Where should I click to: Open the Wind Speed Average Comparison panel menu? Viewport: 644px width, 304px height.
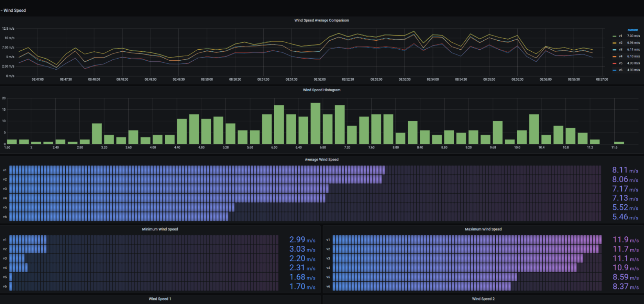(x=322, y=20)
